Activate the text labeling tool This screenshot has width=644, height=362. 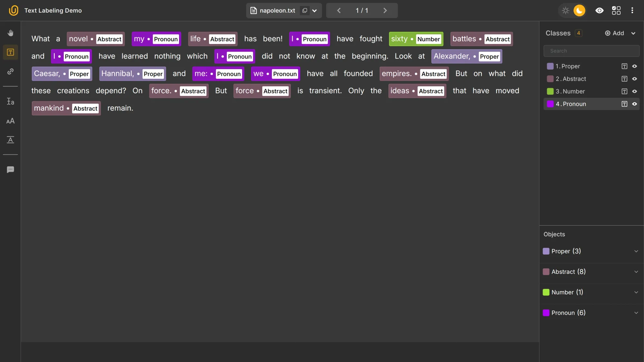pos(10,52)
